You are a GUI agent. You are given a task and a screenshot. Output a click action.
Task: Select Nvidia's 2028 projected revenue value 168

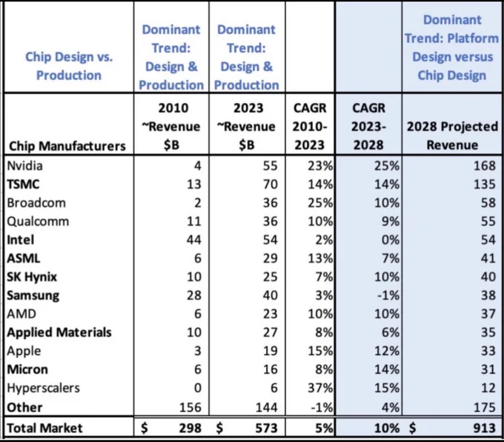485,166
